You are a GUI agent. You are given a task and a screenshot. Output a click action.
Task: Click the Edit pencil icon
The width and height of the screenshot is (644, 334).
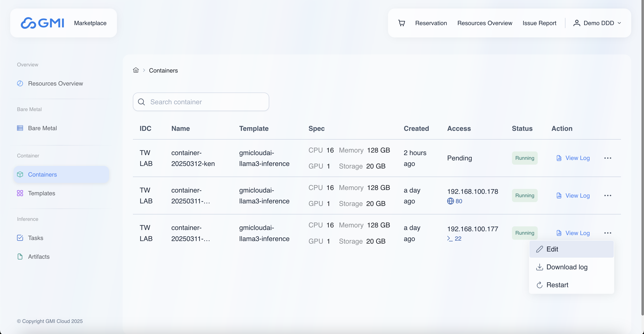pos(539,249)
